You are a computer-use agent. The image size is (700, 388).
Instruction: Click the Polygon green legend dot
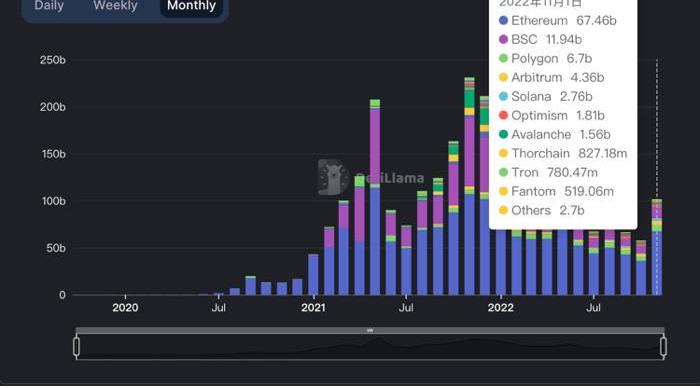click(x=503, y=58)
